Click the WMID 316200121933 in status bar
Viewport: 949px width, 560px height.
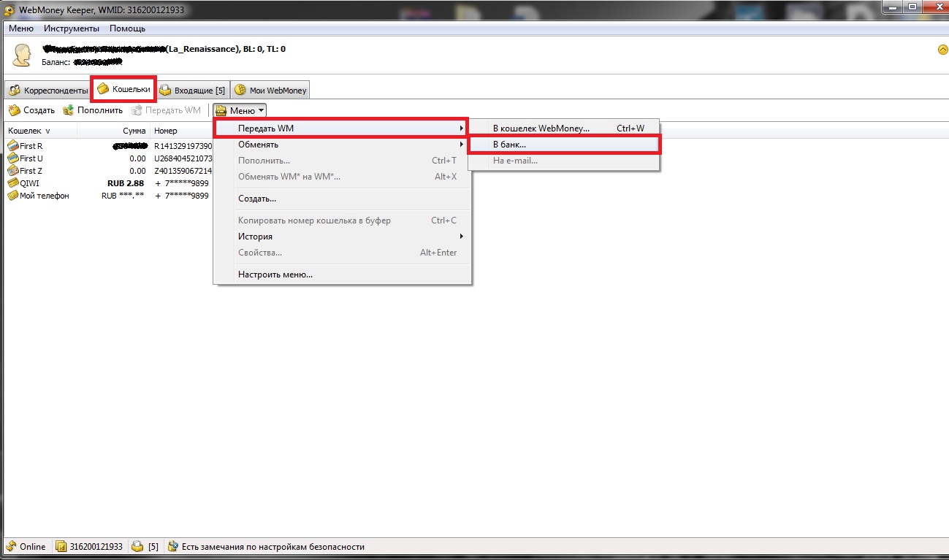89,546
